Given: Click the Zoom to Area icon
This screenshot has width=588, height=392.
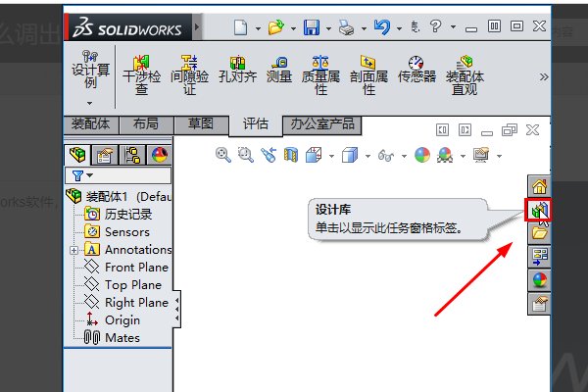Looking at the screenshot, I should (x=246, y=155).
